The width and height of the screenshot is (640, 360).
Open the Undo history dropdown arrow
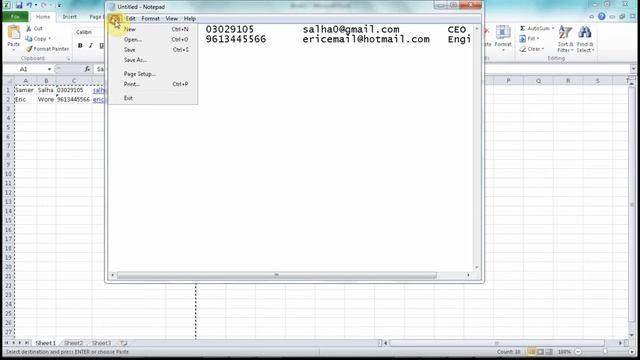coord(36,5)
